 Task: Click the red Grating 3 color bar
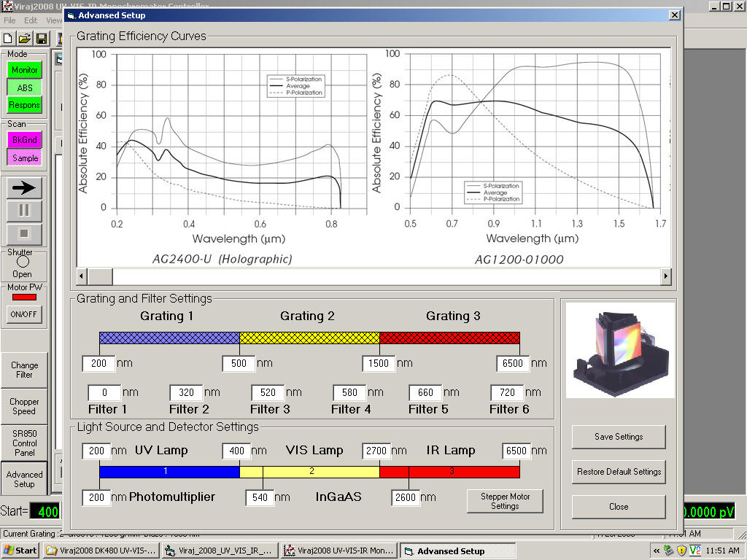click(x=449, y=338)
